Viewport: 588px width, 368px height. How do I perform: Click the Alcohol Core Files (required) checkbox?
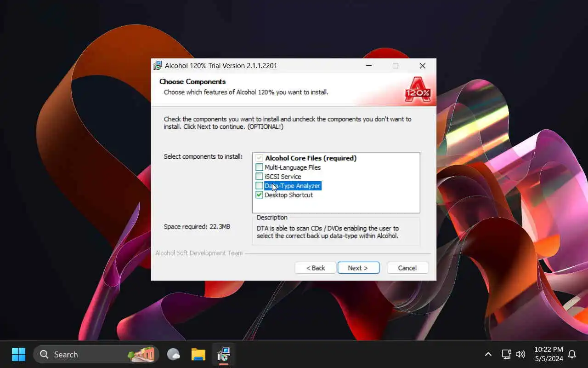click(260, 158)
